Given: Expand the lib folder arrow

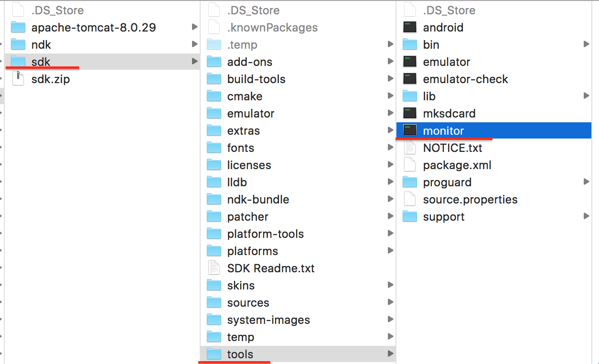Looking at the screenshot, I should coord(587,96).
